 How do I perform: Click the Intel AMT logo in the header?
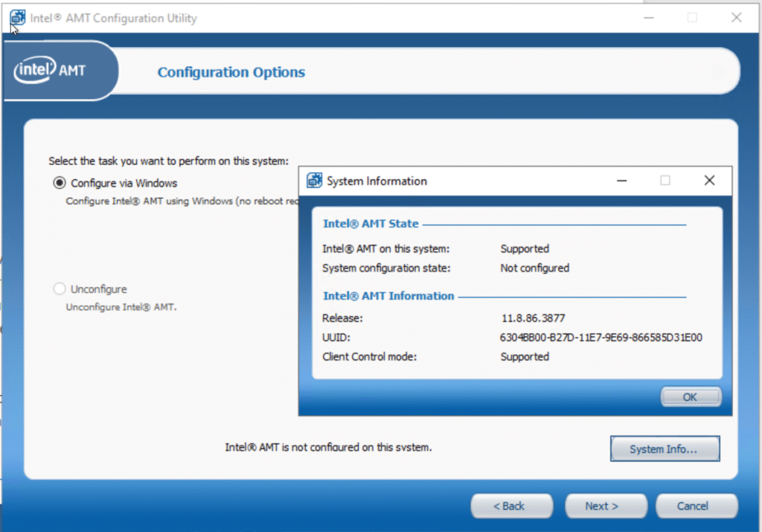[x=51, y=71]
